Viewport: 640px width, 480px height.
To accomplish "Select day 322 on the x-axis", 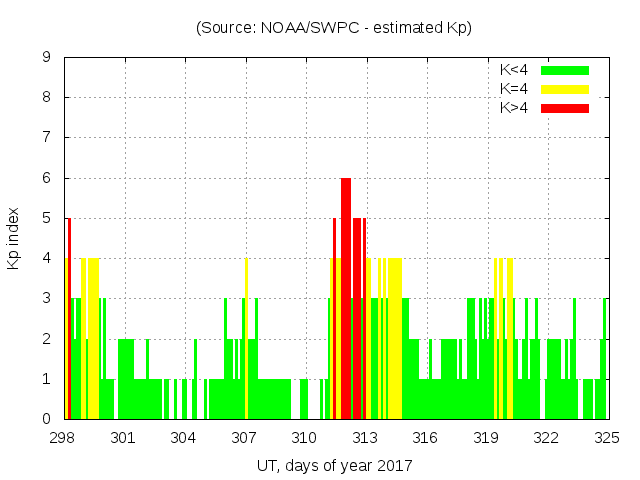I will click(546, 437).
